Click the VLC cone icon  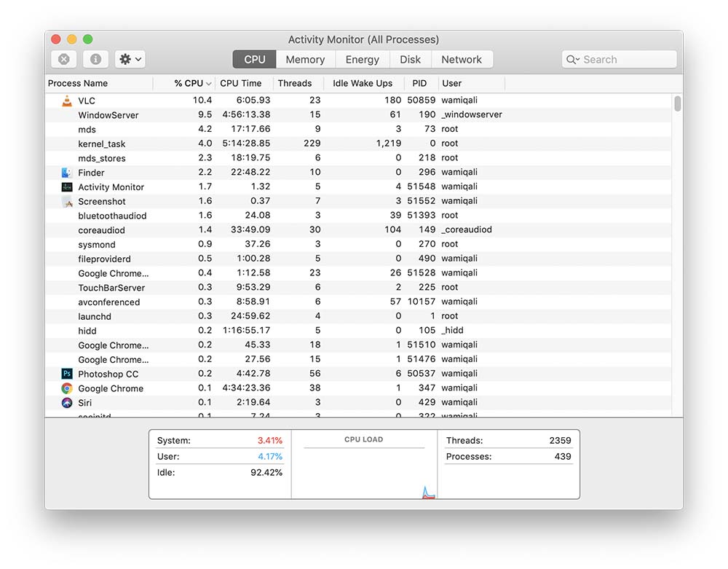pyautogui.click(x=67, y=101)
